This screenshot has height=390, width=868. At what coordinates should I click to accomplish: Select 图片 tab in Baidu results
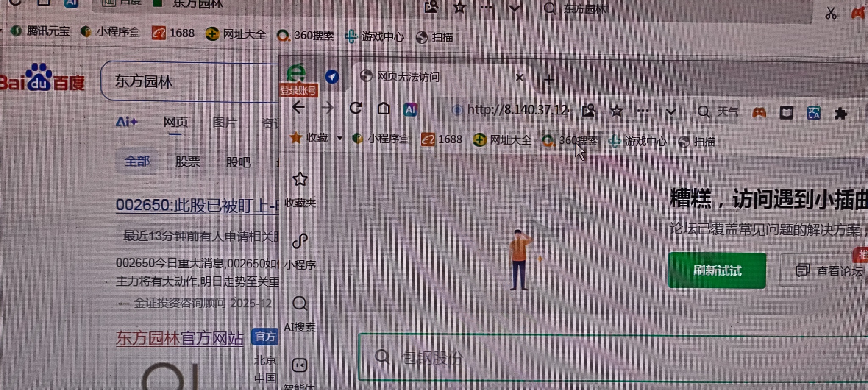tap(224, 123)
